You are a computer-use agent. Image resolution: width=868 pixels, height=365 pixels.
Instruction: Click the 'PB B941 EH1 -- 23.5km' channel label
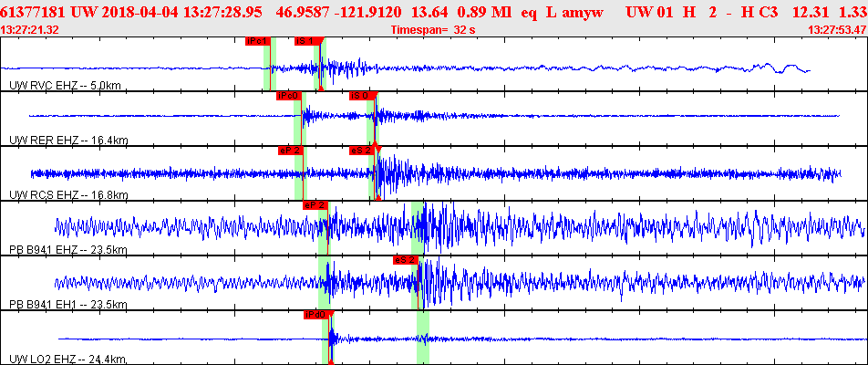(x=68, y=305)
